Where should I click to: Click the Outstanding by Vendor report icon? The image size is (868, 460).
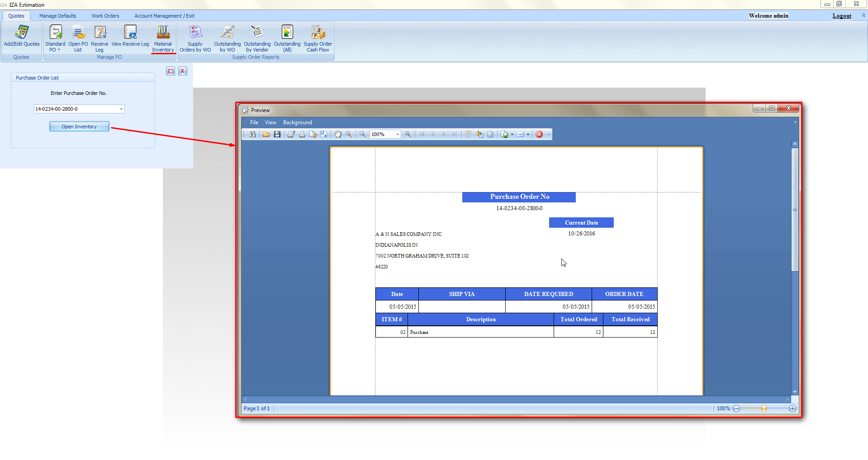(257, 38)
